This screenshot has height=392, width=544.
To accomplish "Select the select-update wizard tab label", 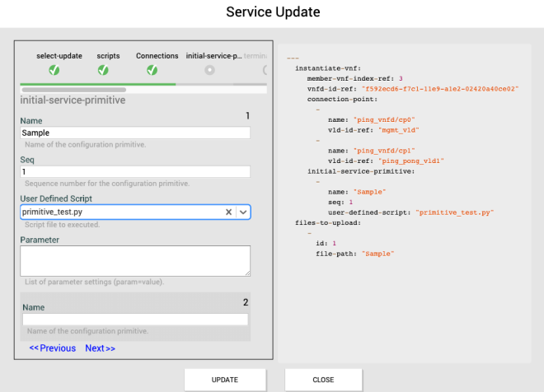I will [59, 56].
